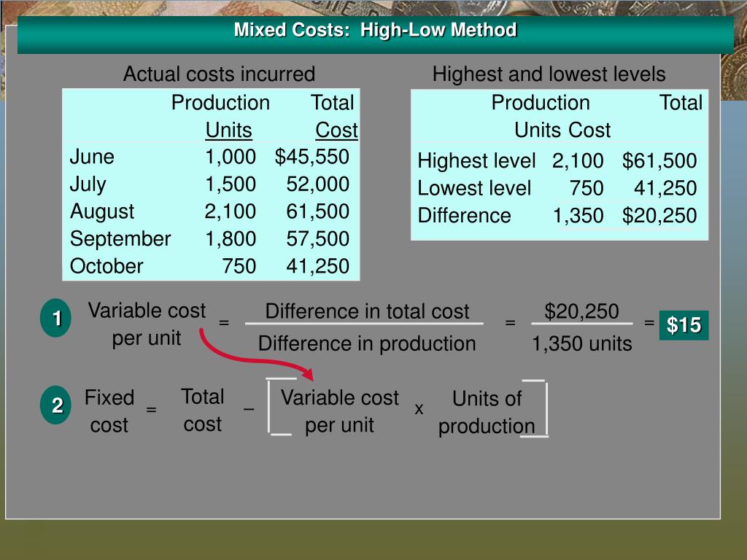Click the highest level cost '$61,500'
This screenshot has width=747, height=560.
coord(659,161)
